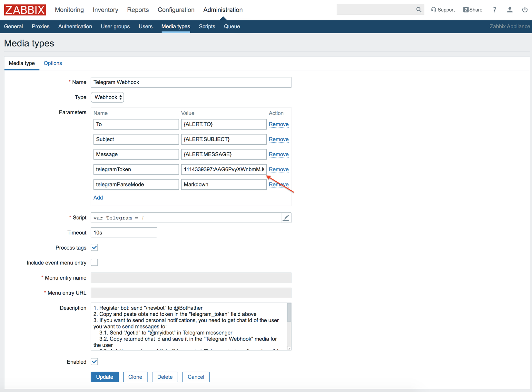This screenshot has height=392, width=532.
Task: Toggle the Enabled checkbox
Action: pyautogui.click(x=94, y=362)
